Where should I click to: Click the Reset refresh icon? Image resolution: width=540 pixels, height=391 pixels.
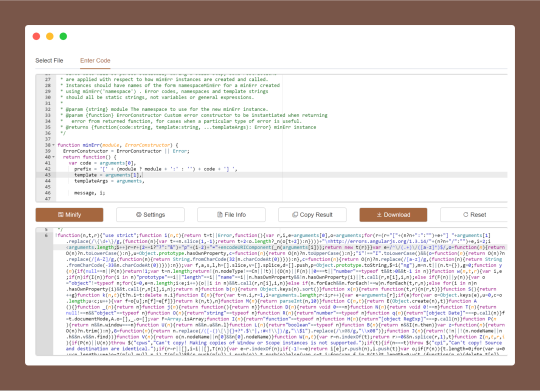[x=466, y=215]
